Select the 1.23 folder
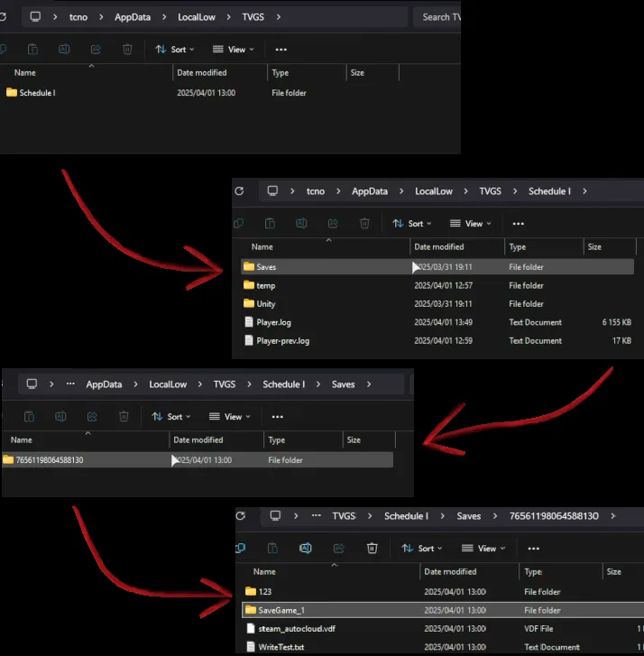 (x=264, y=592)
